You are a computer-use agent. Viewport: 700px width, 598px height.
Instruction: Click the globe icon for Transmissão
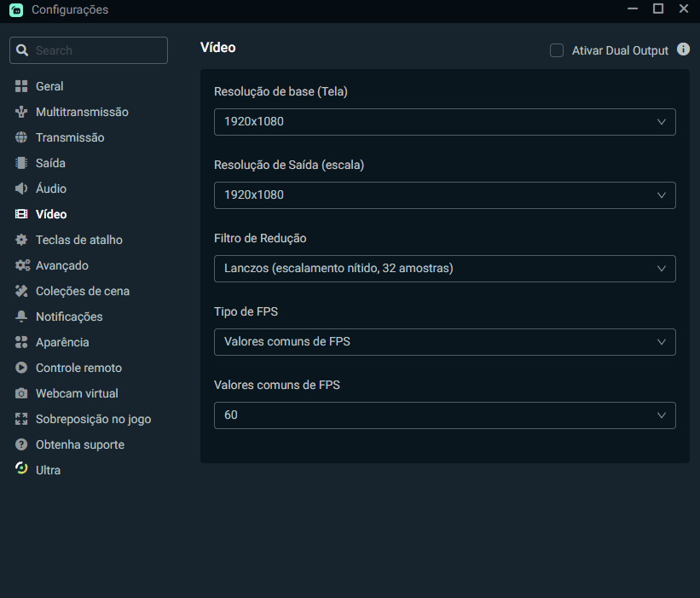(x=21, y=137)
